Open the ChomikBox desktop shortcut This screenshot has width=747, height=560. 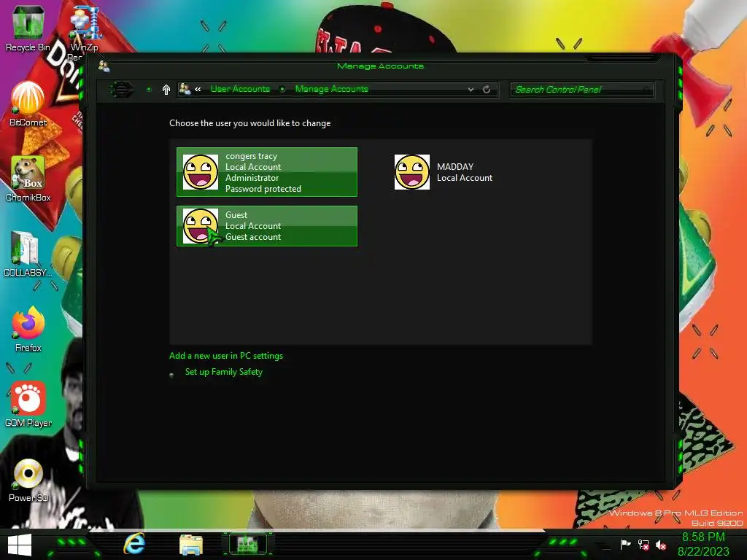28,179
